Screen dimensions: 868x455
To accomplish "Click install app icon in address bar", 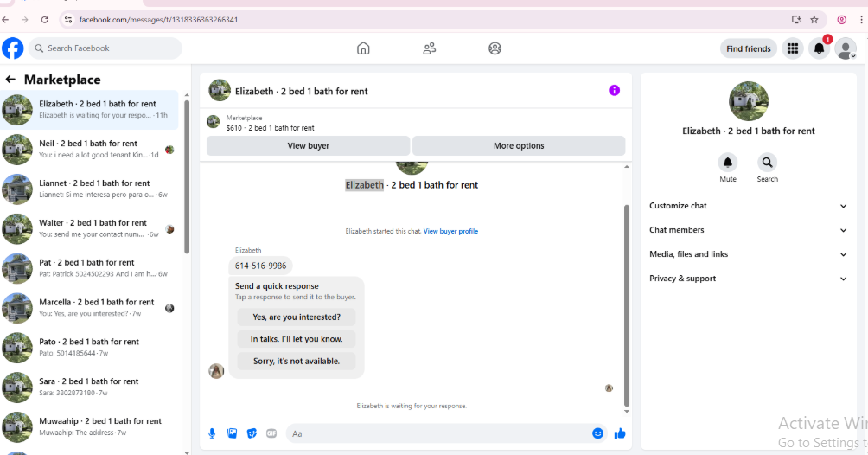I will pyautogui.click(x=796, y=20).
